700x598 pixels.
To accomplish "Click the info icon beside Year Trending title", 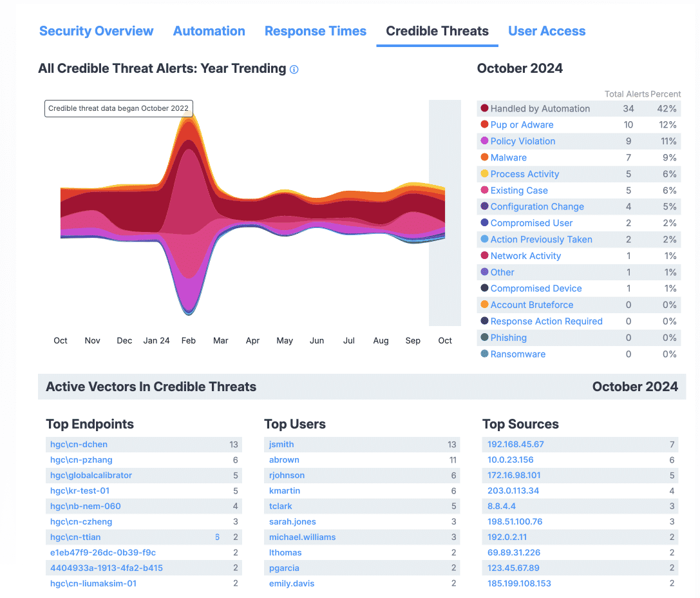I will pos(294,70).
